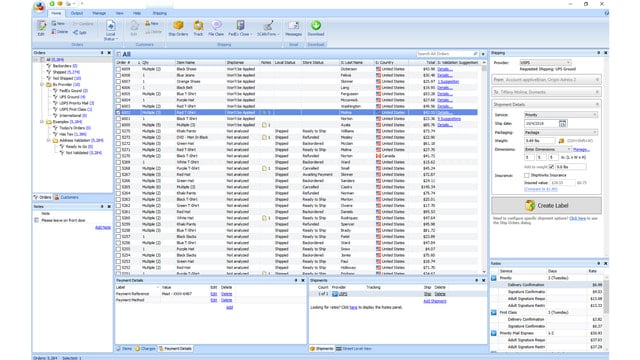Open the View ribbon tab
Image resolution: width=640 pixels, height=360 pixels.
[119, 13]
